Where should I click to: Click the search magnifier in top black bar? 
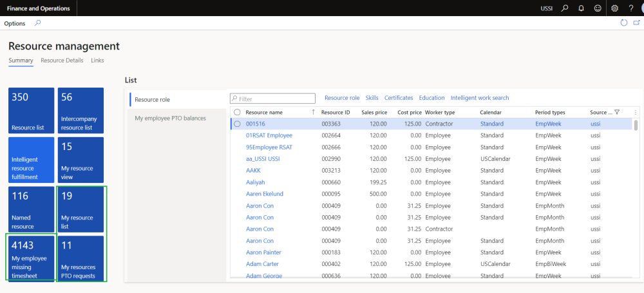[565, 8]
